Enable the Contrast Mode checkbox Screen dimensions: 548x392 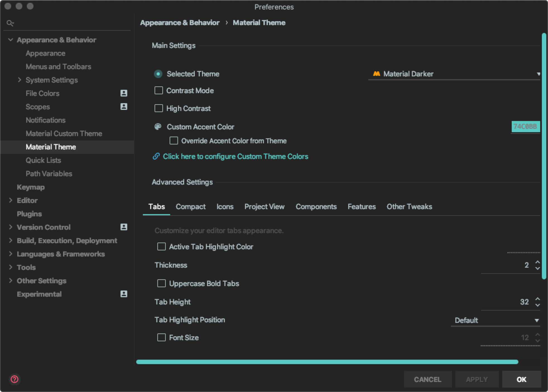[159, 90]
